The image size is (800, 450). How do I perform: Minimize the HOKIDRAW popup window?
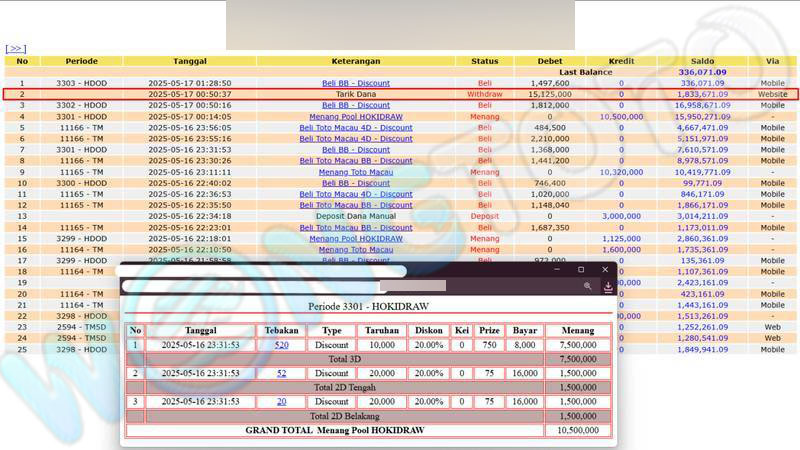(x=557, y=270)
